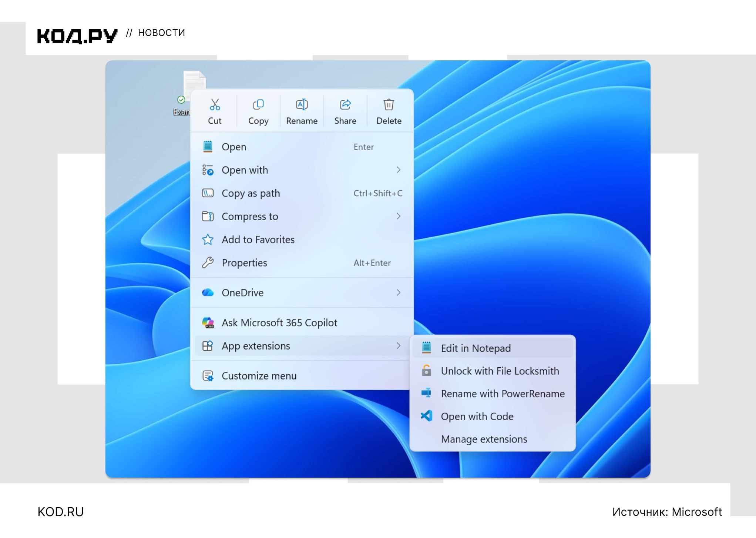This screenshot has width=756, height=538.
Task: Expand the App extensions chevron
Action: point(399,345)
